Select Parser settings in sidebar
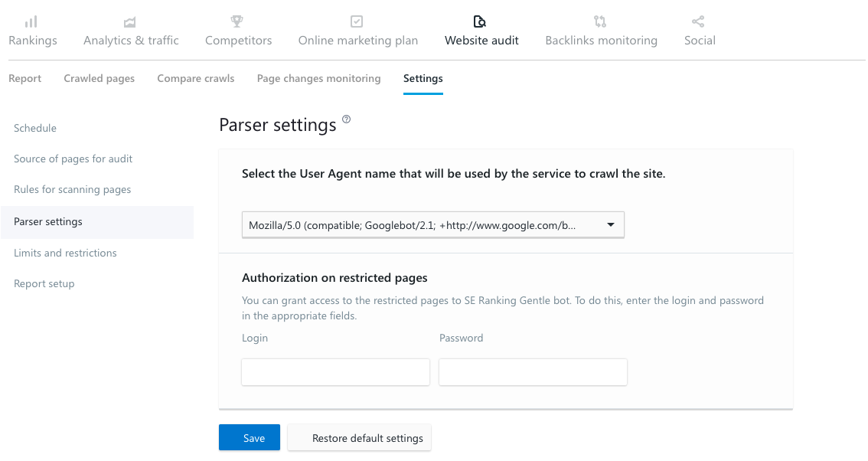This screenshot has width=868, height=461. coord(97,222)
